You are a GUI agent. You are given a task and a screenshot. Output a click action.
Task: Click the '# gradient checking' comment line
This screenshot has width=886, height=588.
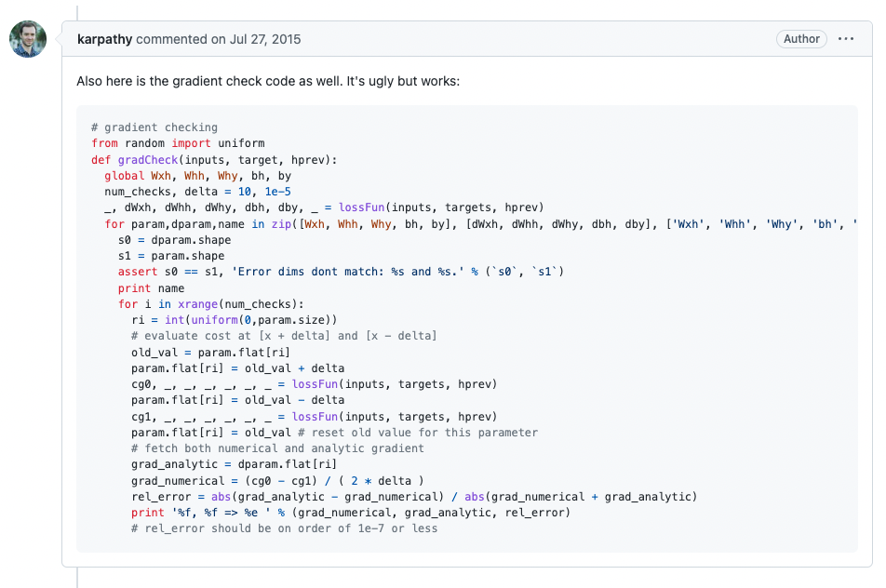[x=154, y=127]
